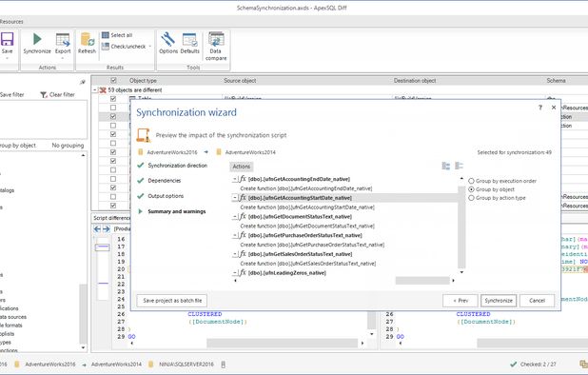This screenshot has height=375, width=588.
Task: Open the Export dropdown arrow
Action: coord(63,58)
